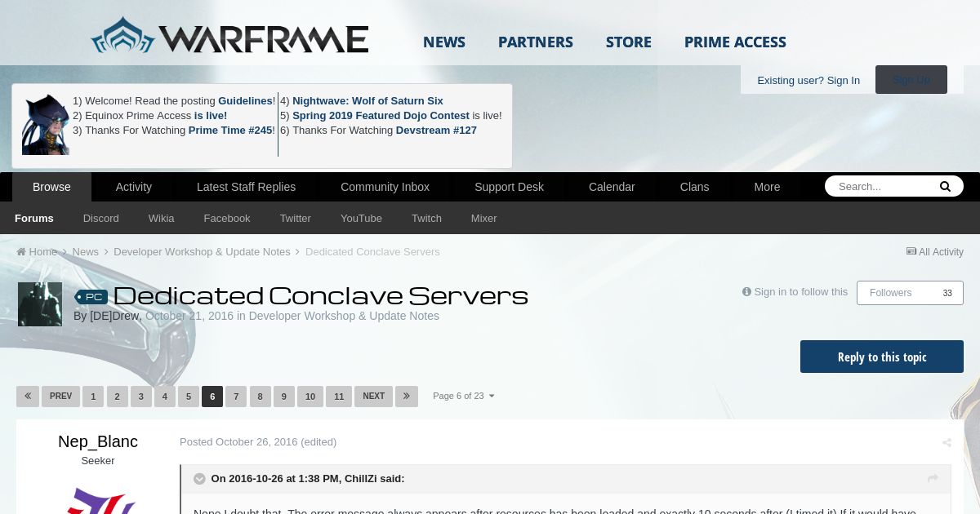Open the STORE menu item

coord(629,42)
